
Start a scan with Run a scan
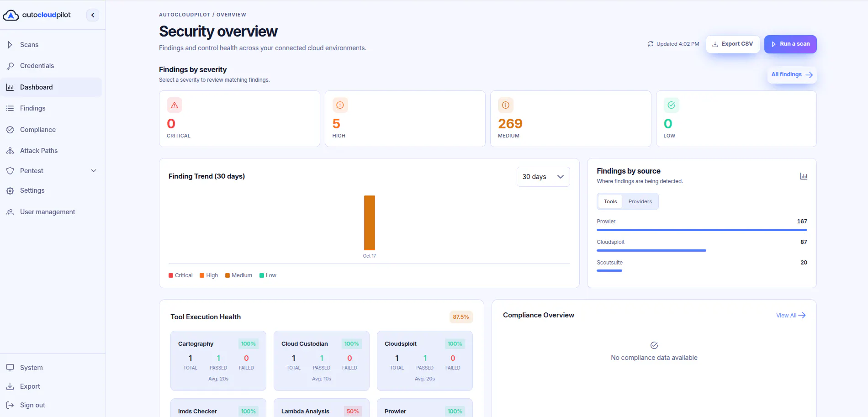coord(790,44)
